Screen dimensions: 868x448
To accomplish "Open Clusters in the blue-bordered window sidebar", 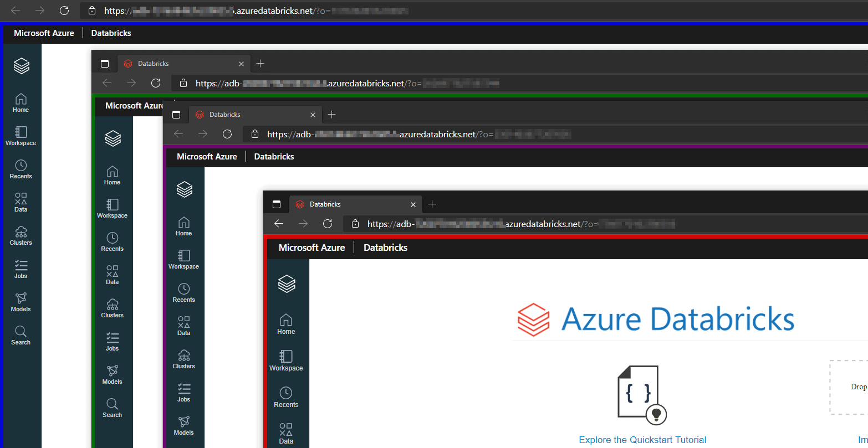I will coord(21,236).
